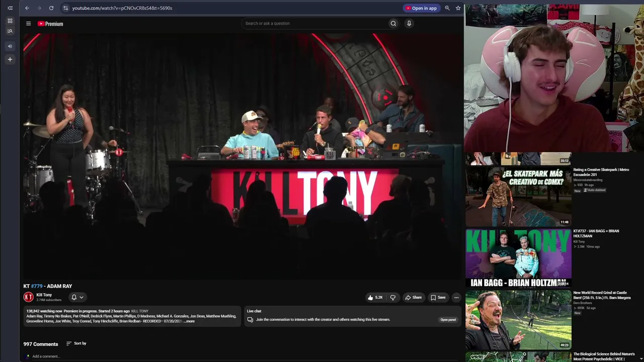The width and height of the screenshot is (644, 362).
Task: Open 'KT#737 - IAN BAGG + BRIAN HOLTZMAN' title
Action: tap(596, 233)
